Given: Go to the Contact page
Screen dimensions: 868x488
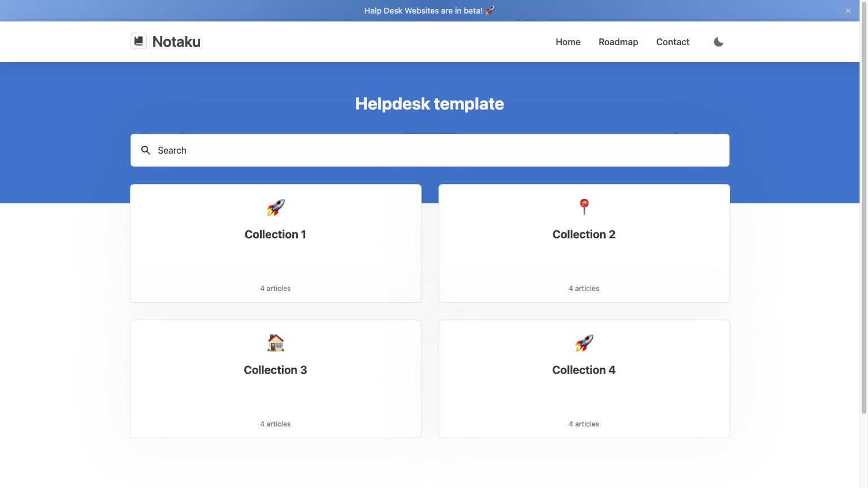Looking at the screenshot, I should [x=672, y=42].
